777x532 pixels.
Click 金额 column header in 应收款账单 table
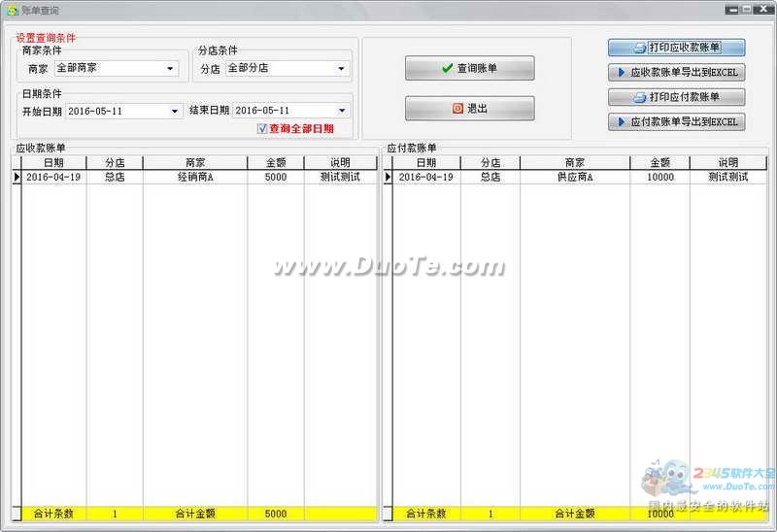coord(276,163)
